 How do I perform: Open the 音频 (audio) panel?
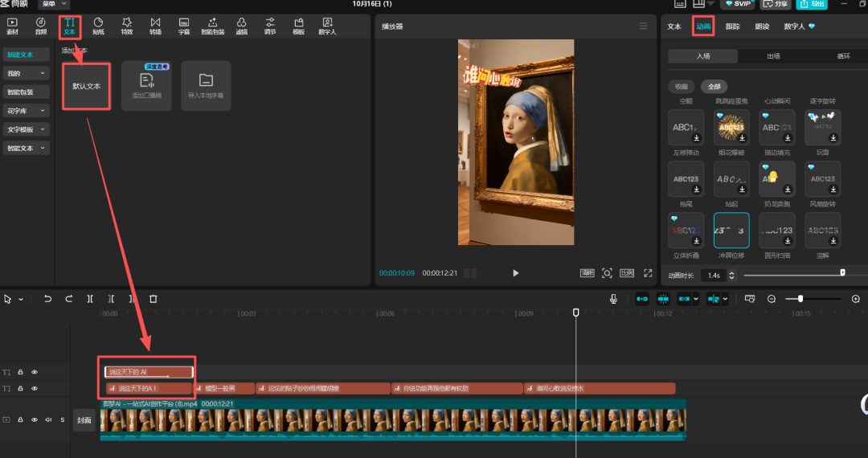(41, 26)
